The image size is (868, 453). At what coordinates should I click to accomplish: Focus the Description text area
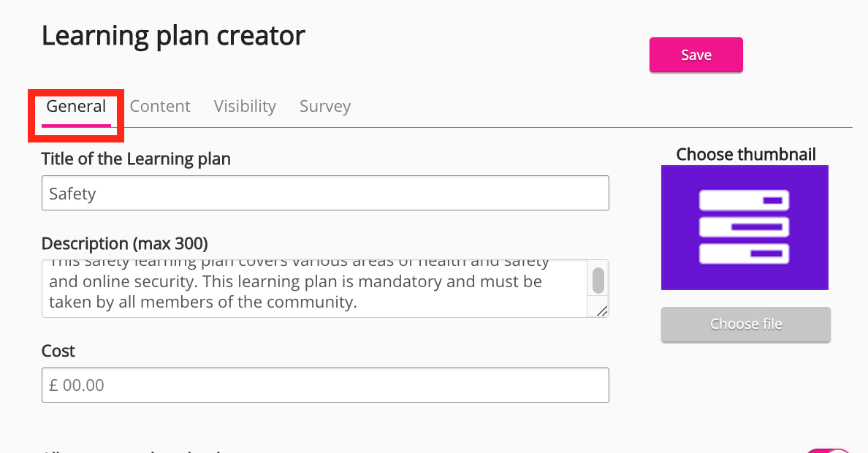[x=314, y=289]
